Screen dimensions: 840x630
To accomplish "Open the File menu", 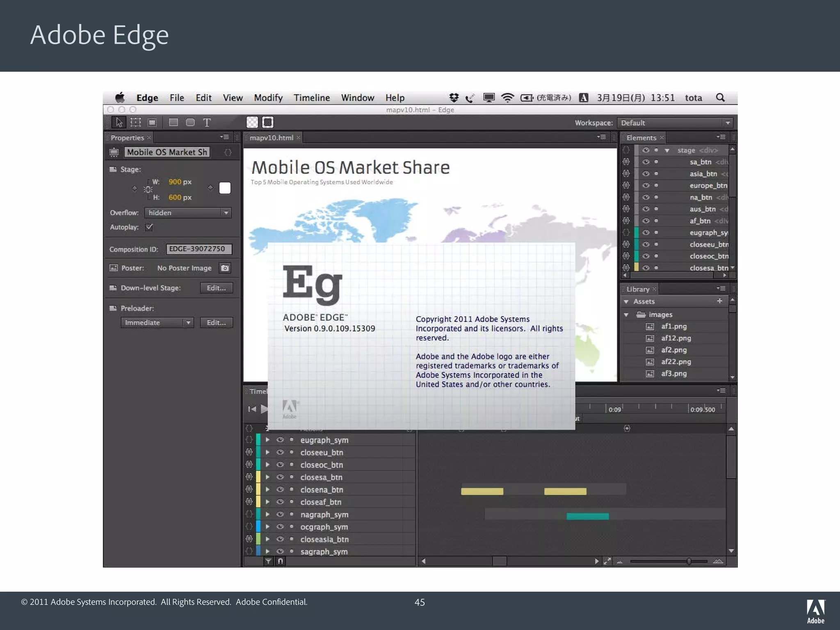I will [x=177, y=98].
